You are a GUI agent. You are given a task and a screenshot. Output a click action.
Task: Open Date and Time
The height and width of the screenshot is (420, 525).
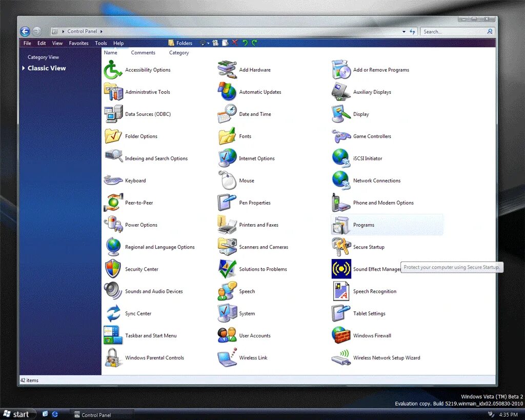tap(245, 114)
